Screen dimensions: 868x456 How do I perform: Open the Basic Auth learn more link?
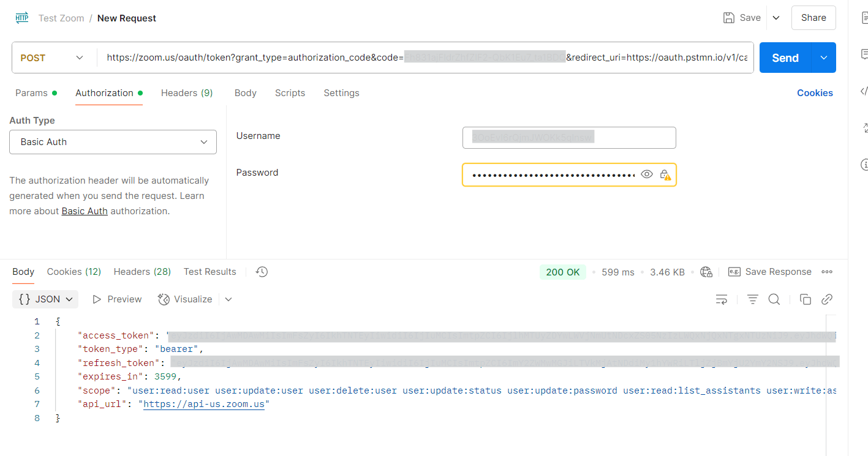tap(84, 211)
